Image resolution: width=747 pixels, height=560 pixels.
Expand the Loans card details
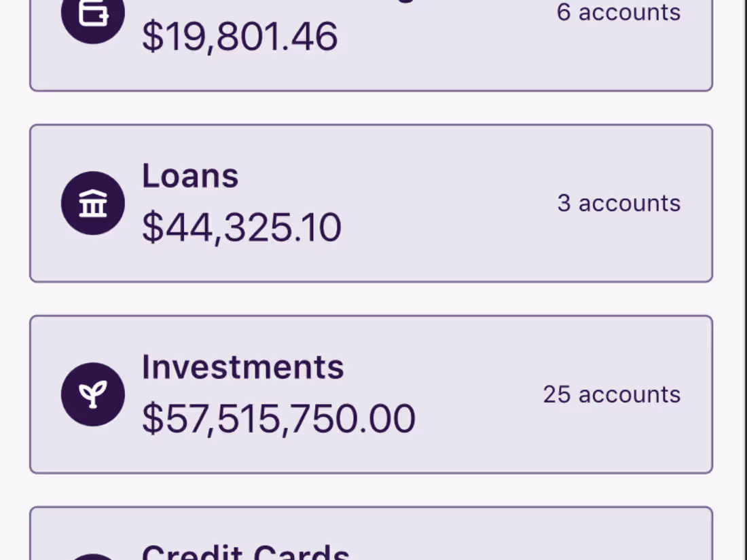(x=371, y=202)
